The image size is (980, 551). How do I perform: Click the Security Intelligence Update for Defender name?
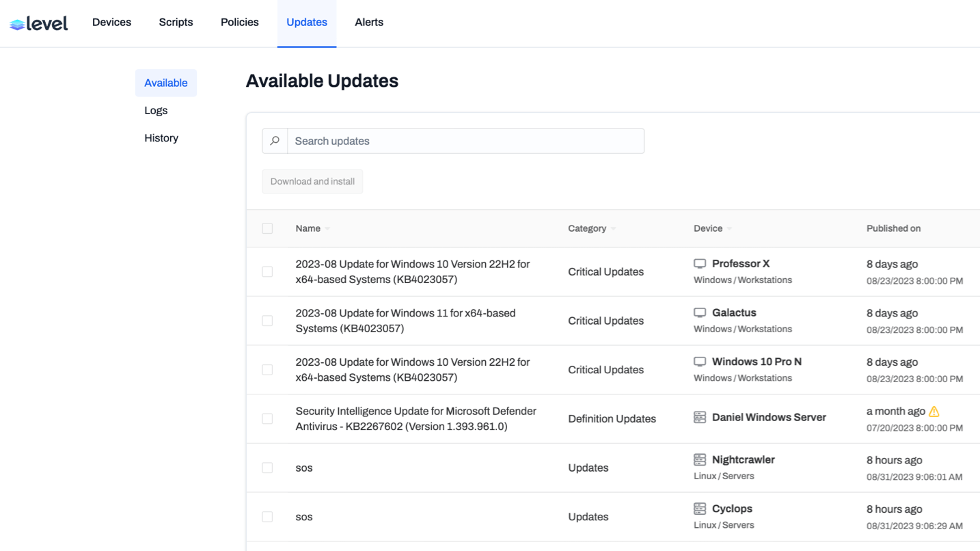[x=416, y=418]
